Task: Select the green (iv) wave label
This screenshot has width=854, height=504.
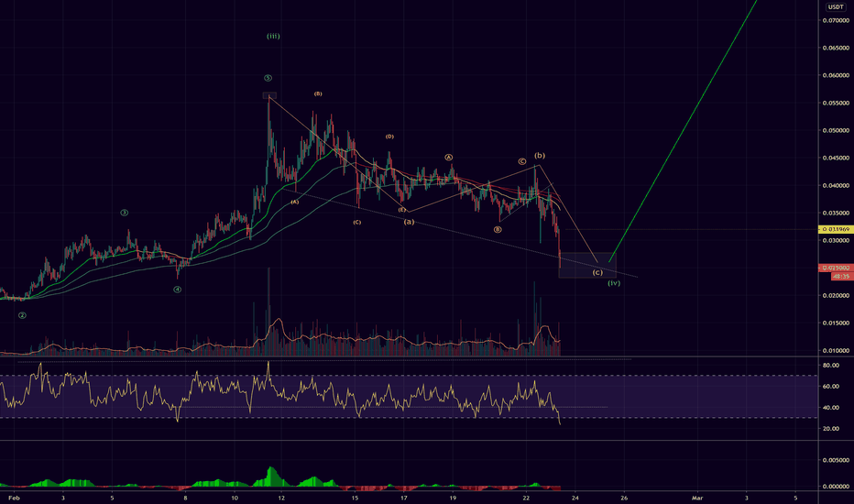Action: click(x=614, y=283)
